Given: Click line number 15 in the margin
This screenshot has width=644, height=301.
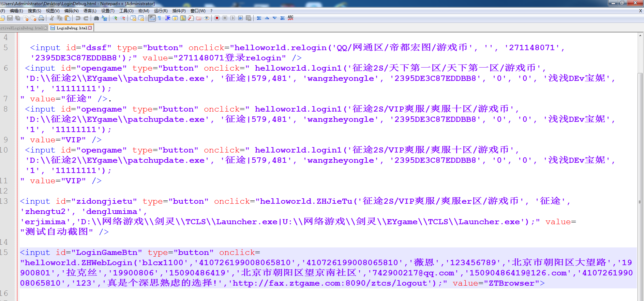Looking at the screenshot, I should 4,252.
